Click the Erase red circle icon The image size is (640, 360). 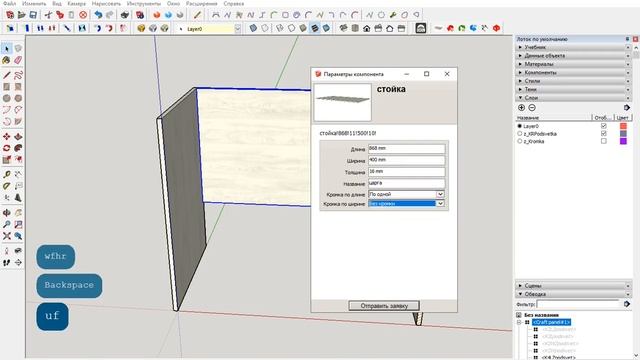point(83,15)
